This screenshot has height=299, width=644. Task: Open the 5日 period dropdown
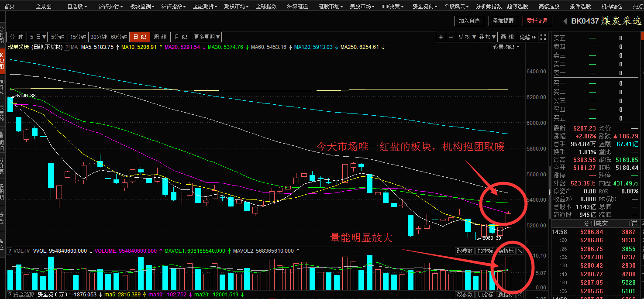click(x=38, y=37)
